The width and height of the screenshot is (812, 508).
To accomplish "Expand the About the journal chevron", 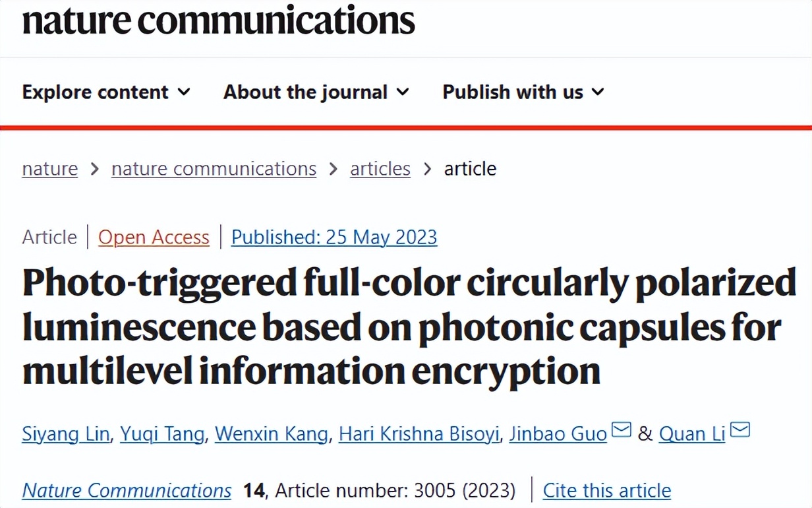I will click(403, 92).
